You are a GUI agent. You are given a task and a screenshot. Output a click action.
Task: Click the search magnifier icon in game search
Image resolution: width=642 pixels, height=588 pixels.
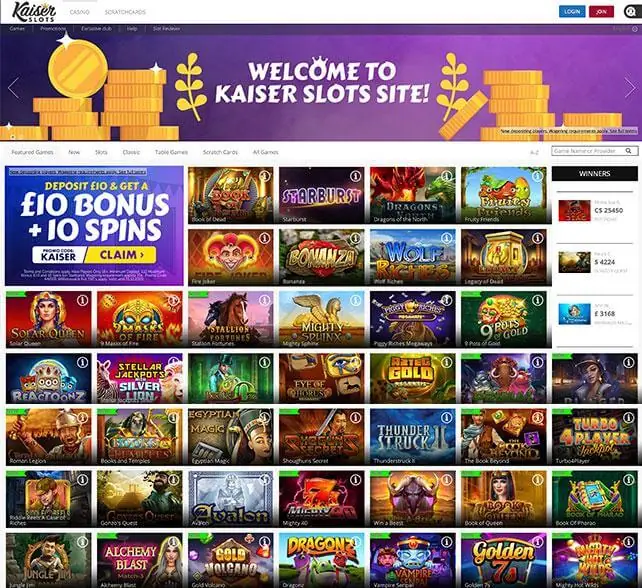(x=628, y=151)
